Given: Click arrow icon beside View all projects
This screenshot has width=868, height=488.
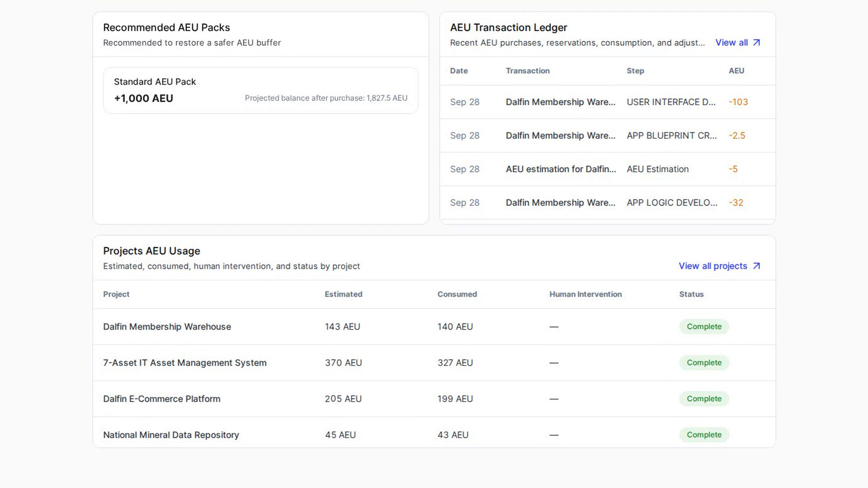Looking at the screenshot, I should pyautogui.click(x=756, y=266).
